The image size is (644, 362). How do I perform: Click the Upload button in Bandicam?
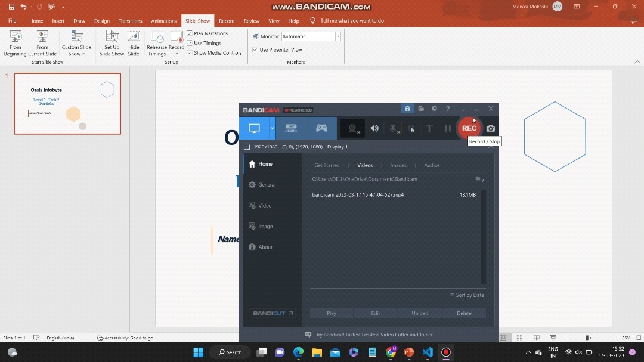pos(420,313)
